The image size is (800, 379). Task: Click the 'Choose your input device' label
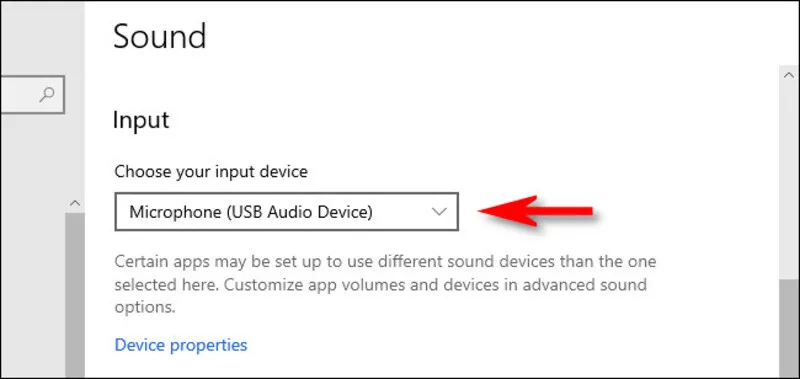[x=211, y=172]
